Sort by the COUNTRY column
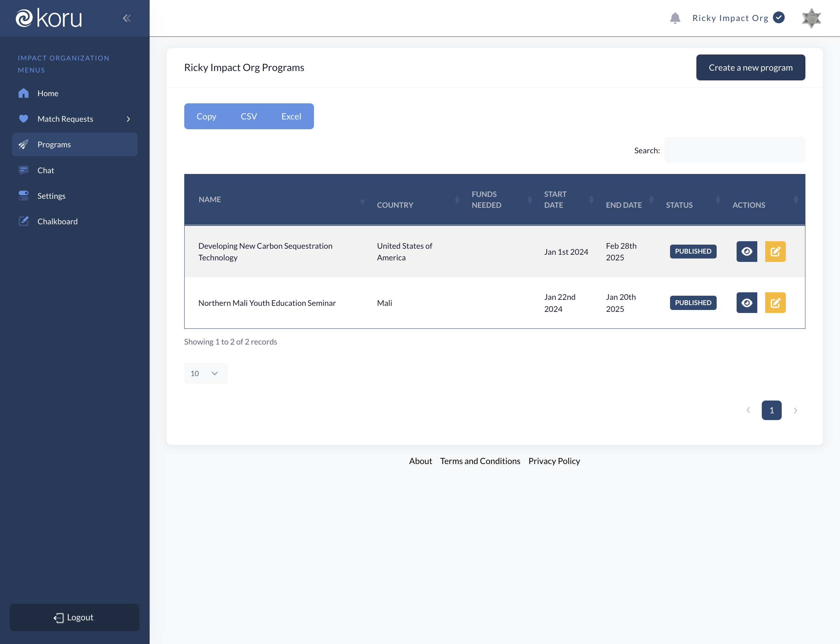Screen dimensions: 840x644 (417, 200)
